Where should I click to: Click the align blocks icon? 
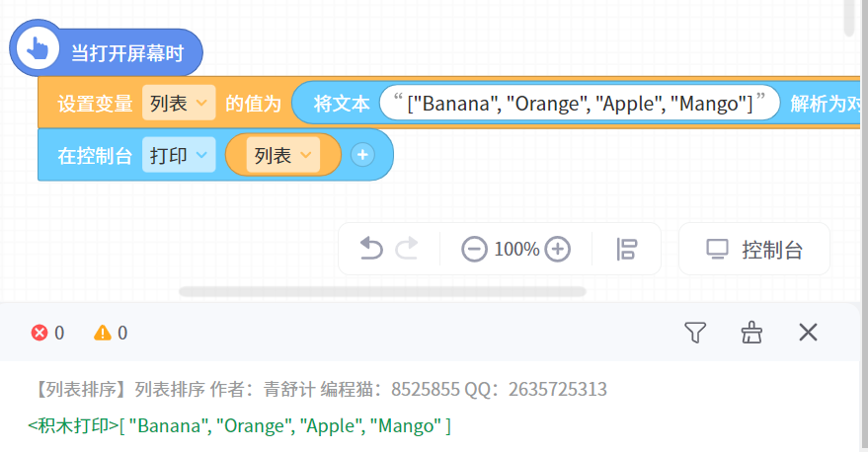pyautogui.click(x=626, y=249)
